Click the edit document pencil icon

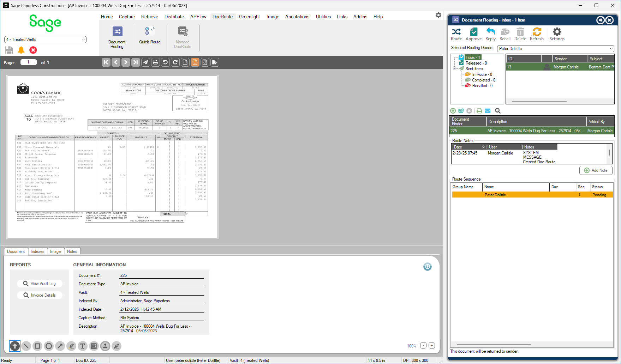pyautogui.click(x=215, y=62)
